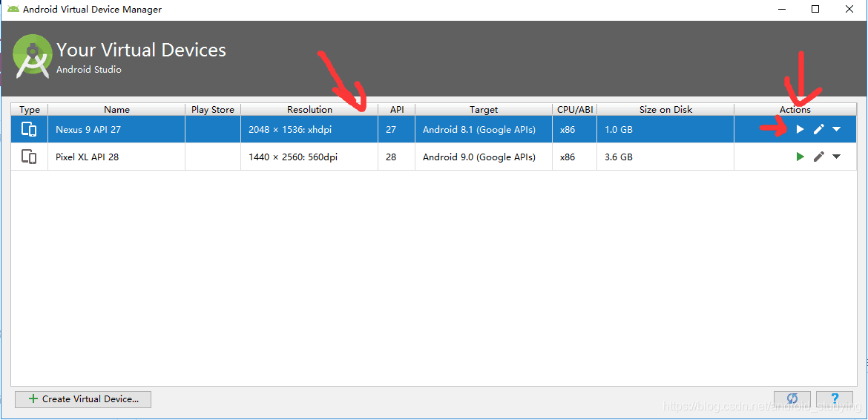The width and height of the screenshot is (868, 420).
Task: Edit the Nexus 9 API 27 device
Action: (x=819, y=129)
